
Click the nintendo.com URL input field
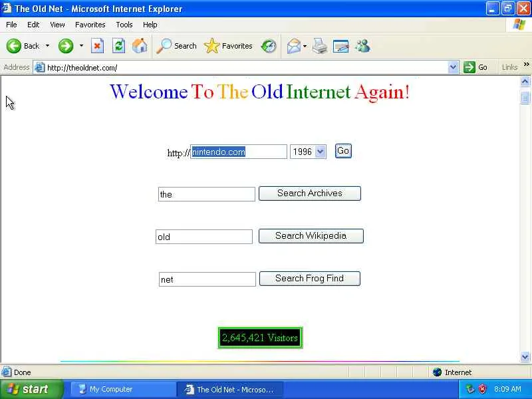click(x=239, y=152)
